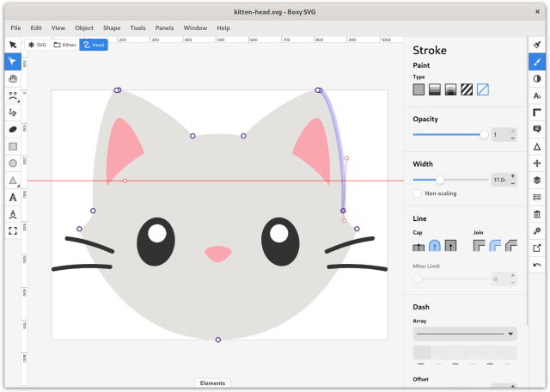Image resolution: width=550 pixels, height=392 pixels.
Task: Open the Panels menu
Action: [x=164, y=28]
